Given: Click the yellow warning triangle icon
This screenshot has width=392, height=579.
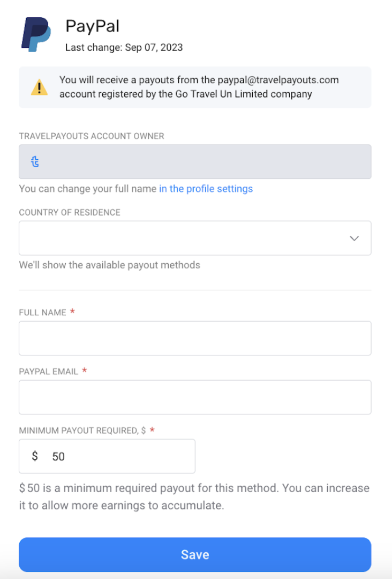Looking at the screenshot, I should 39,87.
